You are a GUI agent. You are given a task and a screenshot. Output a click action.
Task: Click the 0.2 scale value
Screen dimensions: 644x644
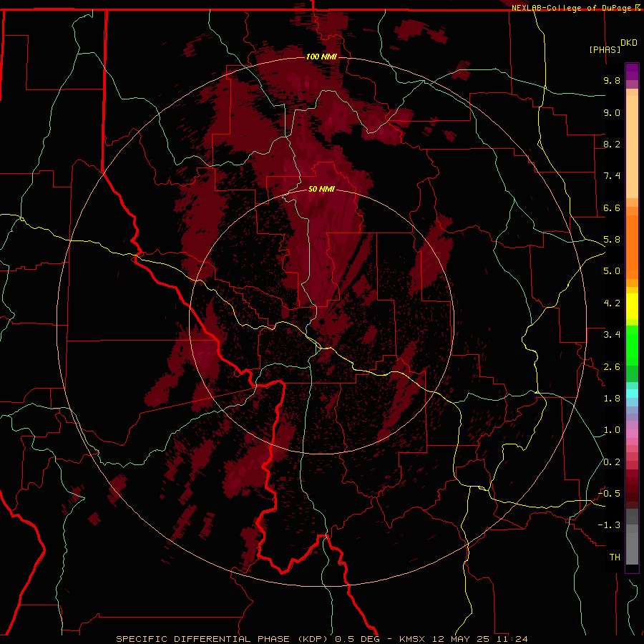click(612, 462)
